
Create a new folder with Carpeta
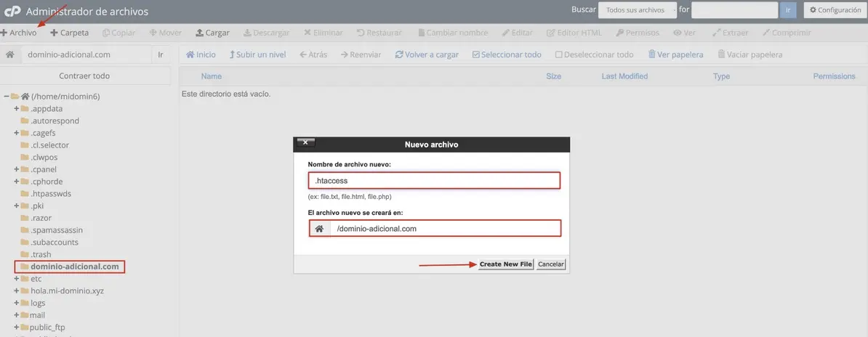click(70, 33)
